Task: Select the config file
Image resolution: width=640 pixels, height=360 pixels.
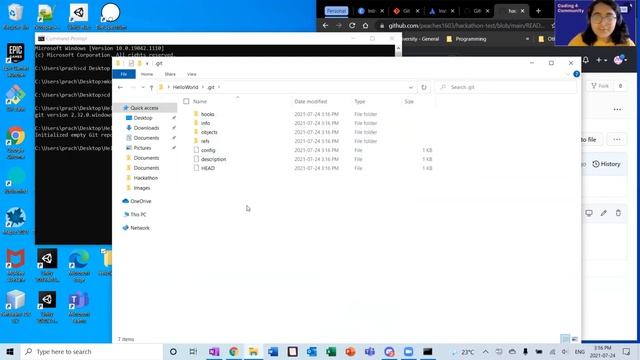Action: click(x=208, y=150)
